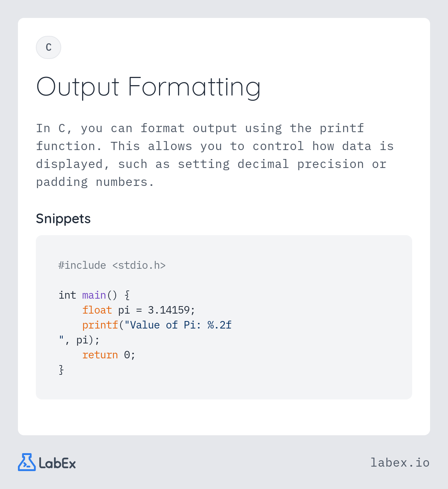Image resolution: width=448 pixels, height=489 pixels.
Task: Click the return keyword in code
Action: point(100,355)
